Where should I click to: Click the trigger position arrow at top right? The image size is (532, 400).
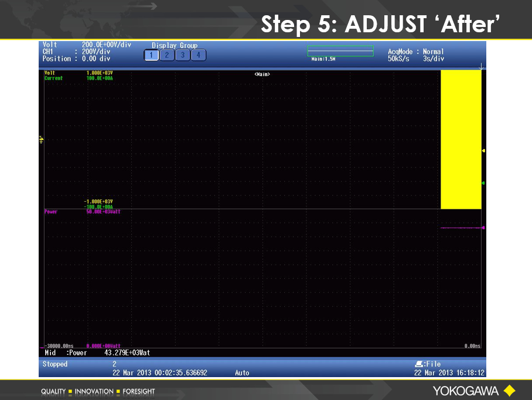pyautogui.click(x=481, y=67)
